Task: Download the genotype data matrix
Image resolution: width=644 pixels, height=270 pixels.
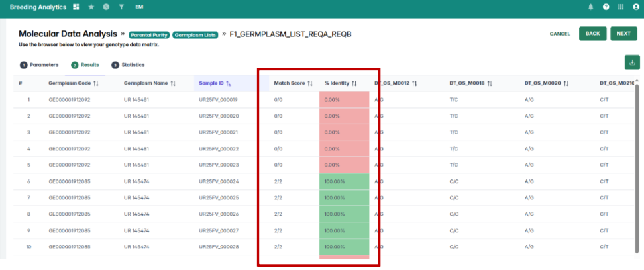Action: [631, 62]
